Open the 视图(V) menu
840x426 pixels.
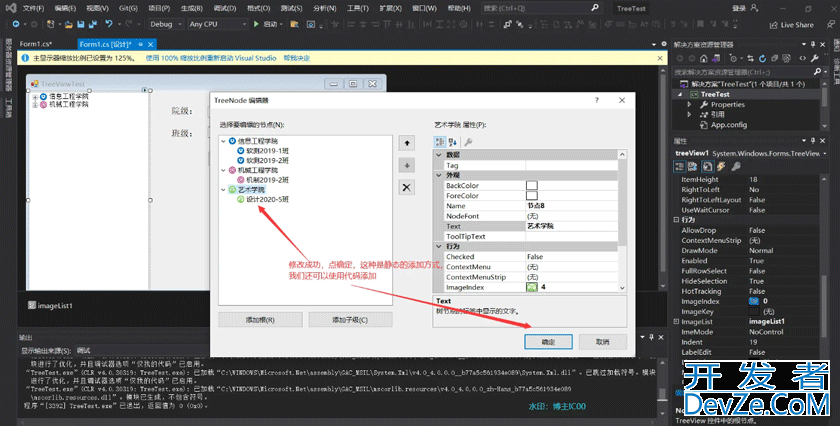[x=97, y=8]
